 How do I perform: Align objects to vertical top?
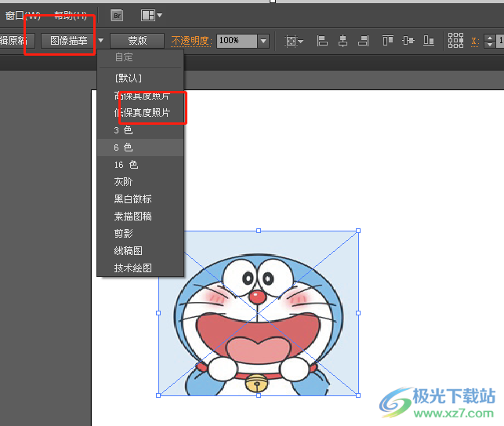click(388, 41)
